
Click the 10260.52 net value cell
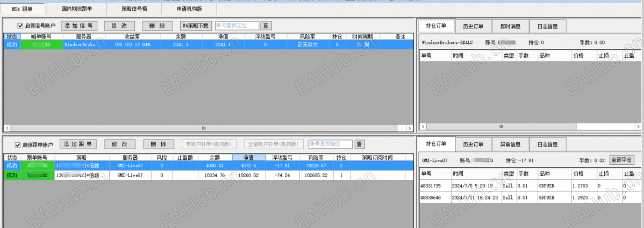(249, 175)
